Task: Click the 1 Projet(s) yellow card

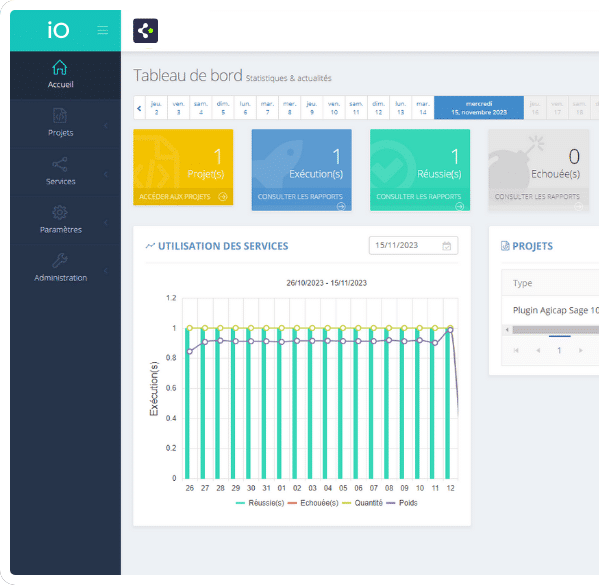Action: pyautogui.click(x=183, y=167)
